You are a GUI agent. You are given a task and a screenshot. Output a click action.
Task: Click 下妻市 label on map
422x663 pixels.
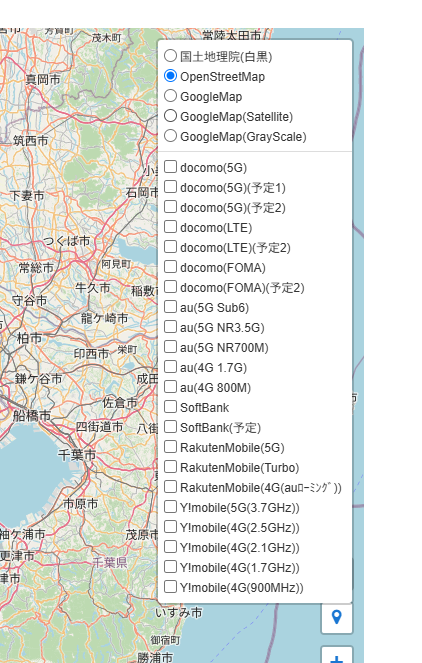click(27, 195)
